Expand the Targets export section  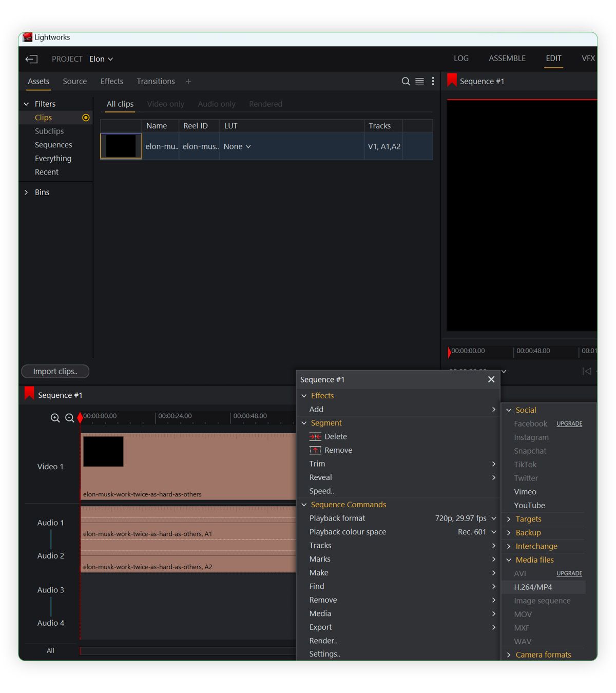point(509,519)
